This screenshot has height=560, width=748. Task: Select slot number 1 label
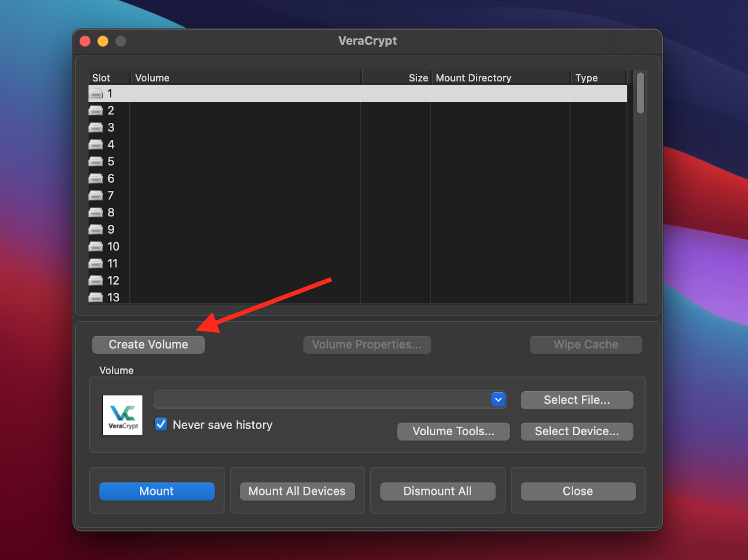pyautogui.click(x=110, y=93)
